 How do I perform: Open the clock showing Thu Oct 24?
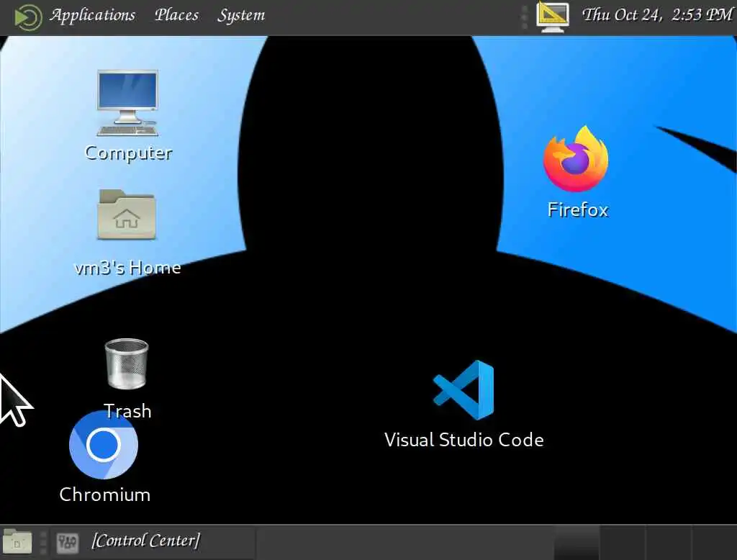[x=657, y=15]
